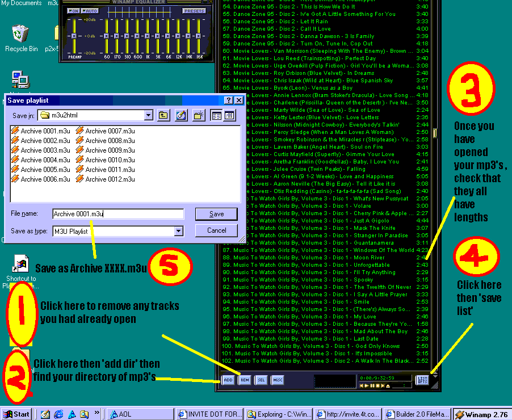Click the 12K equalizer slider handle
This screenshot has height=420, width=512.
tap(178, 36)
